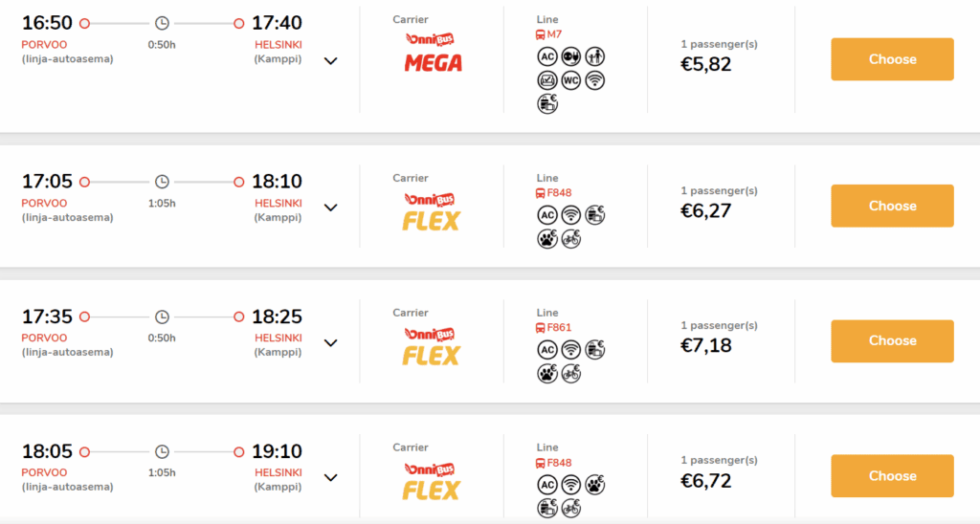The image size is (980, 524).
Task: Choose the €5,82 OnniBus MEGA trip
Action: [892, 59]
